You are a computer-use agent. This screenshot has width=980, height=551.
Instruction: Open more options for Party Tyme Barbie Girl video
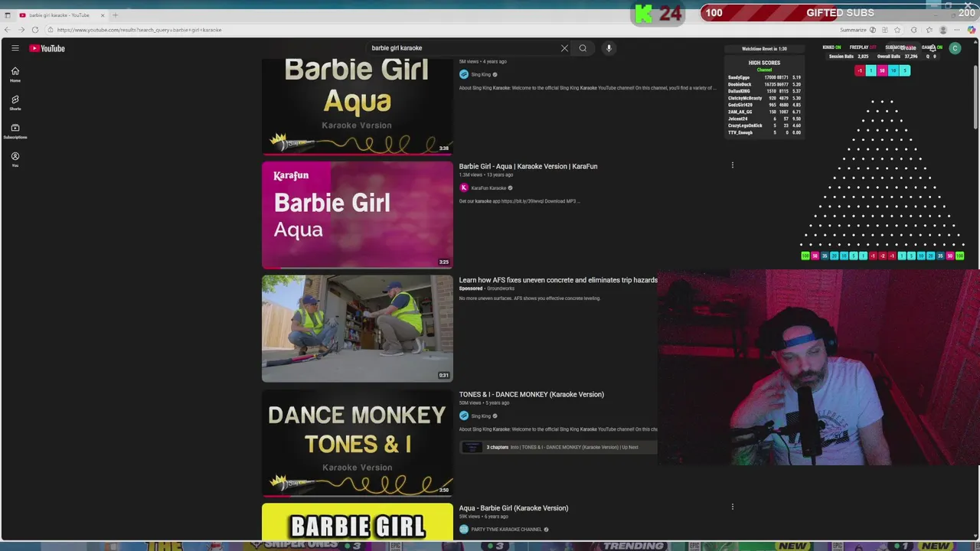[x=732, y=507]
